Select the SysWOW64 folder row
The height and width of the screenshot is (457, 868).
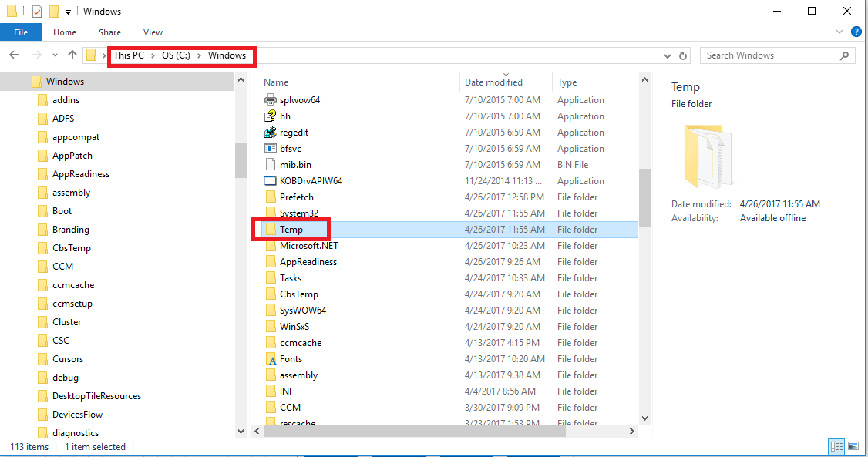(449, 311)
